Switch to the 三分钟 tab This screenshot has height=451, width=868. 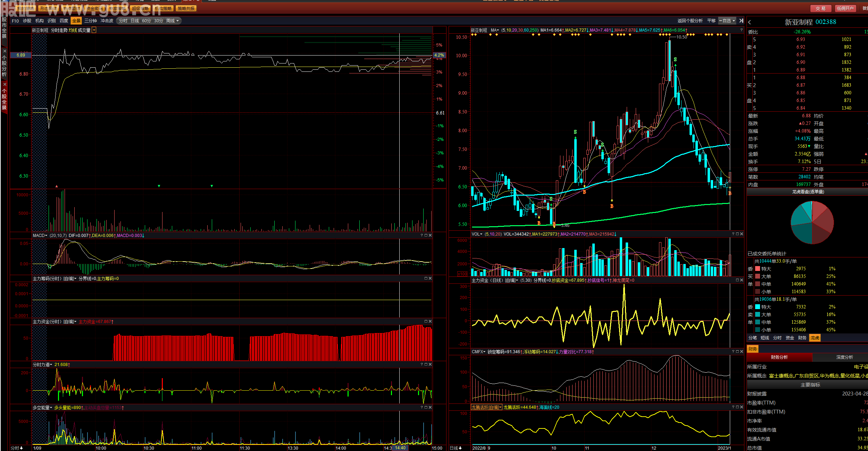(x=91, y=21)
